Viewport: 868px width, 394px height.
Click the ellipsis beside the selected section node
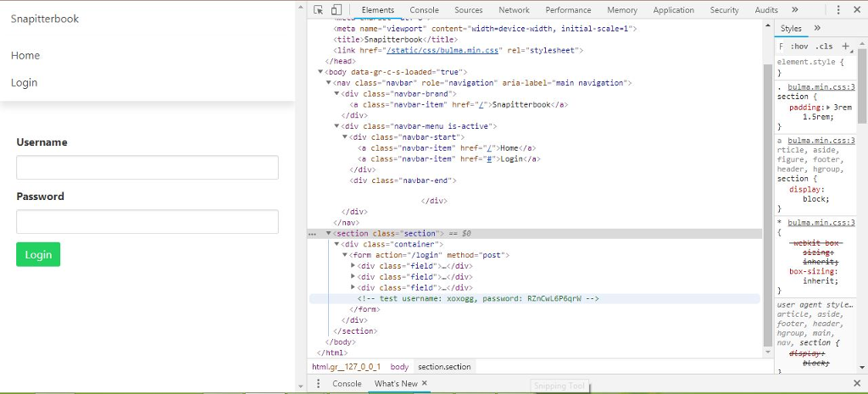(x=313, y=234)
